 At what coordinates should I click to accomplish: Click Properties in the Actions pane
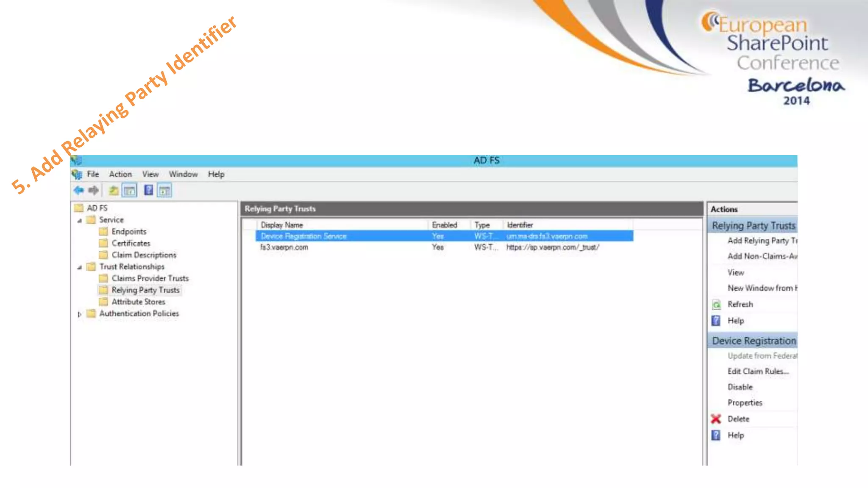coord(745,403)
